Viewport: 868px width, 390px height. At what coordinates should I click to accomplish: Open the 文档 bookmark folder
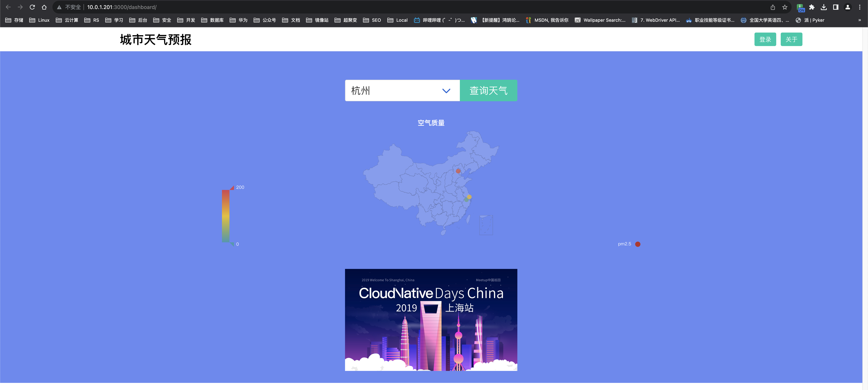[x=291, y=20]
